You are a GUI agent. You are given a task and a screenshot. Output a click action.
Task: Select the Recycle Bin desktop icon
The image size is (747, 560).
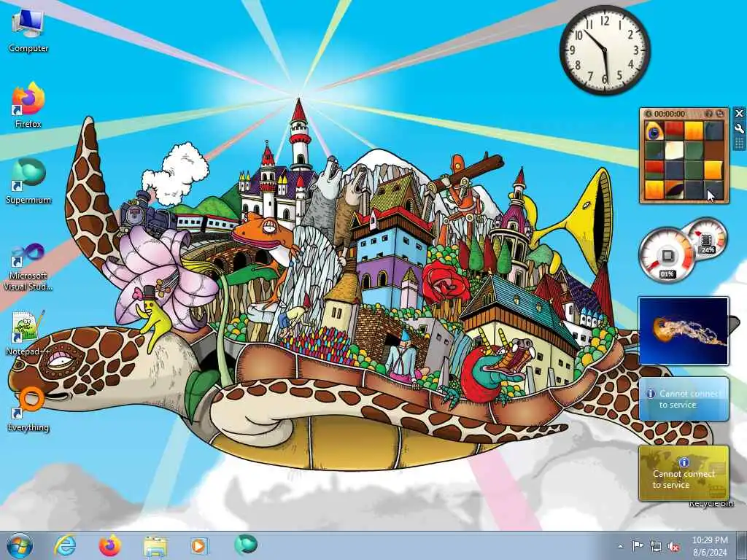pyautogui.click(x=711, y=503)
